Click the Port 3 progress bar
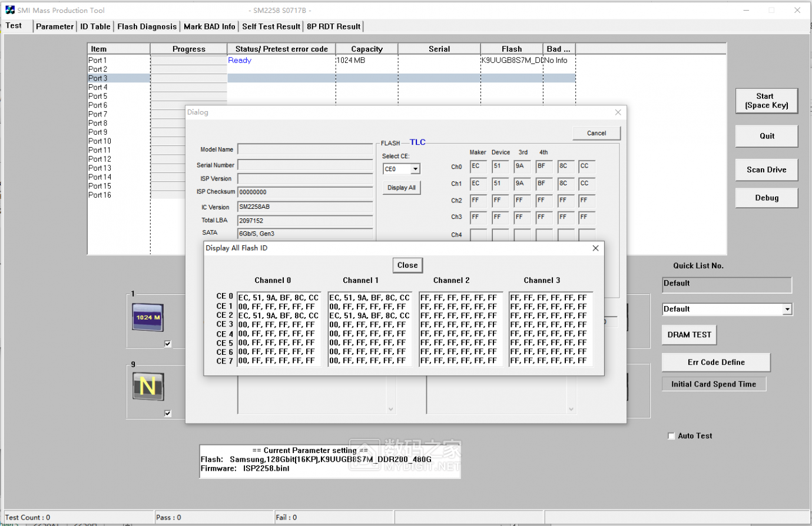The height and width of the screenshot is (526, 812). pos(188,78)
